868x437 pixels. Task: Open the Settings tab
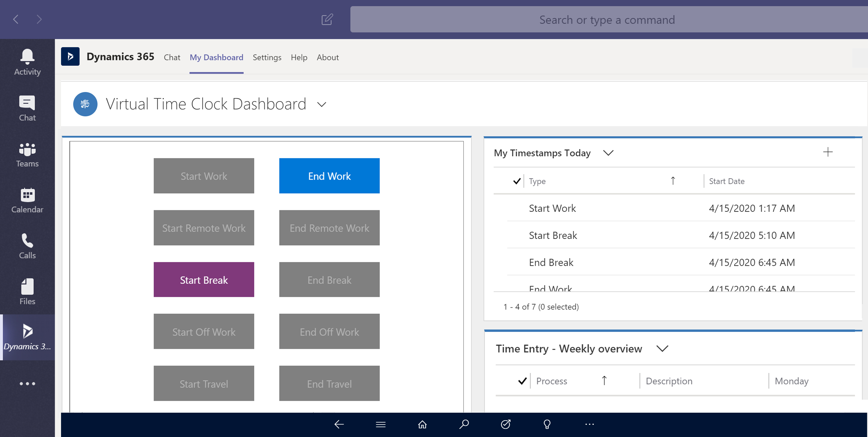(x=267, y=57)
